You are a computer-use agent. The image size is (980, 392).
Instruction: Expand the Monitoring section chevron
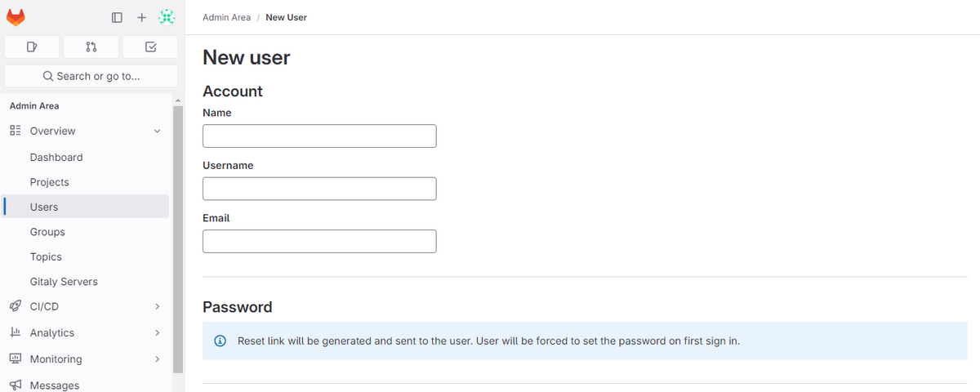pos(158,359)
